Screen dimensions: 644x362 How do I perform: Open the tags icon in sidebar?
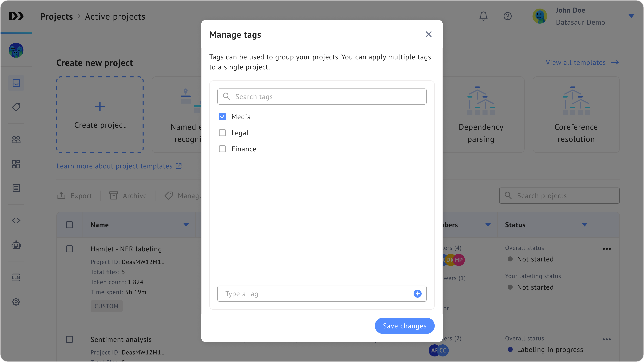pos(16,107)
